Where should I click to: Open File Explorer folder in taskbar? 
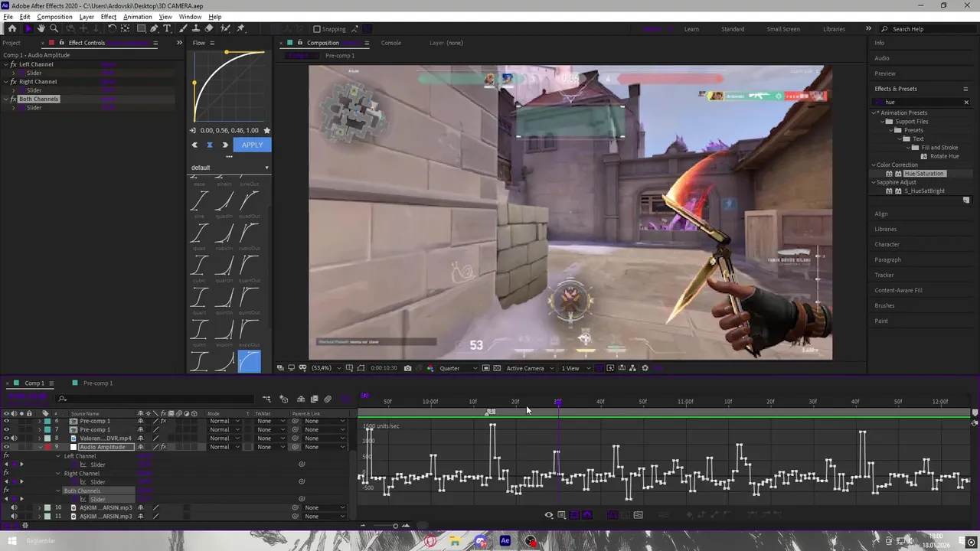click(455, 541)
